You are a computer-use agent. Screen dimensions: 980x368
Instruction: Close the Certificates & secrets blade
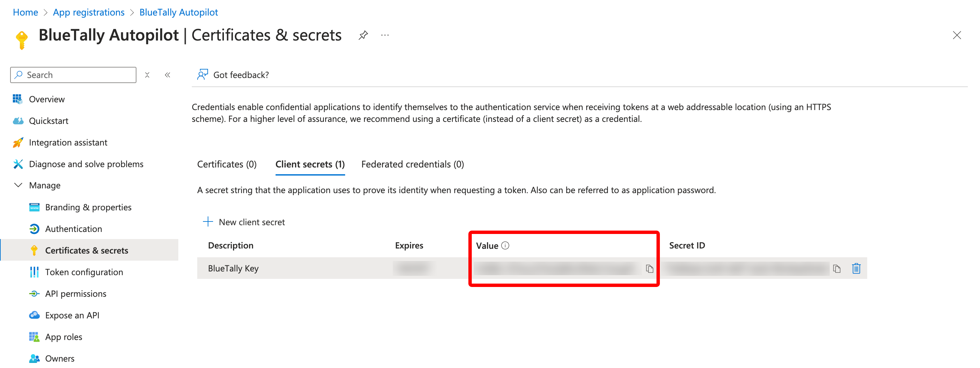click(956, 35)
